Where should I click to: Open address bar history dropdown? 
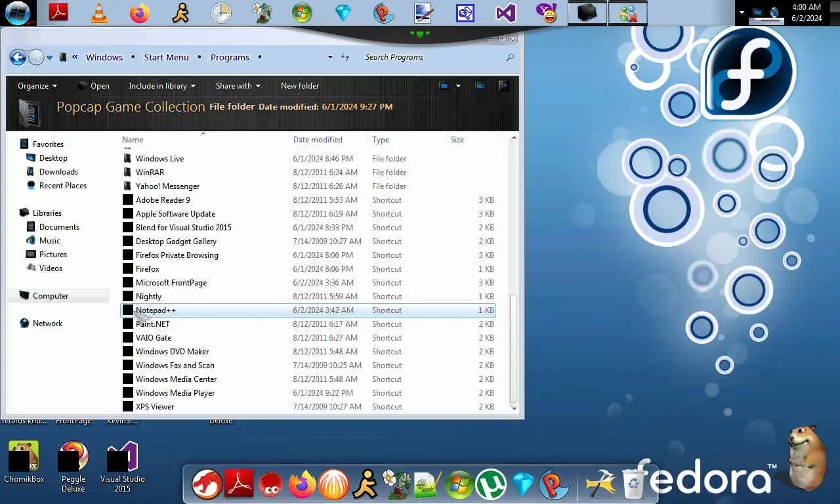(x=330, y=57)
